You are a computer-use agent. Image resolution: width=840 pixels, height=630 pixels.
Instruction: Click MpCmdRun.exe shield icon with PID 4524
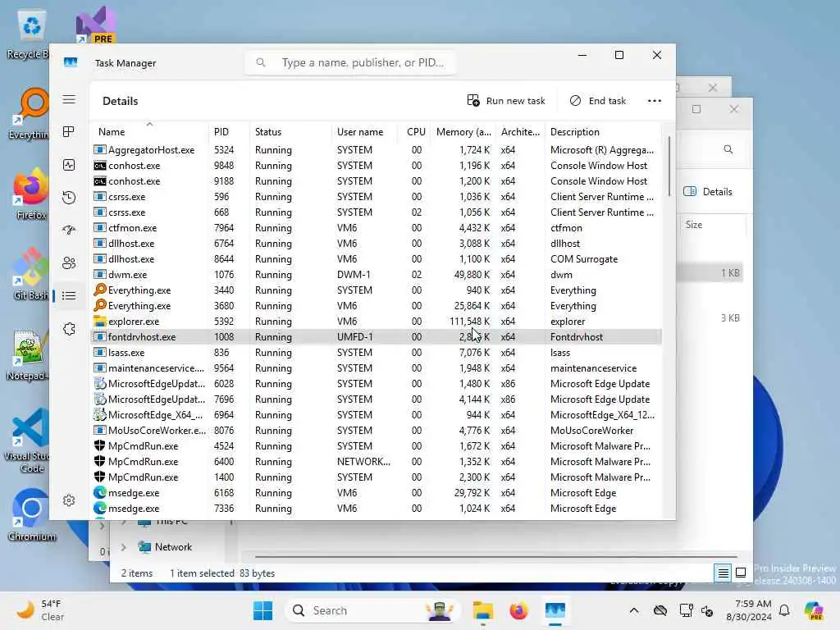[99, 445]
